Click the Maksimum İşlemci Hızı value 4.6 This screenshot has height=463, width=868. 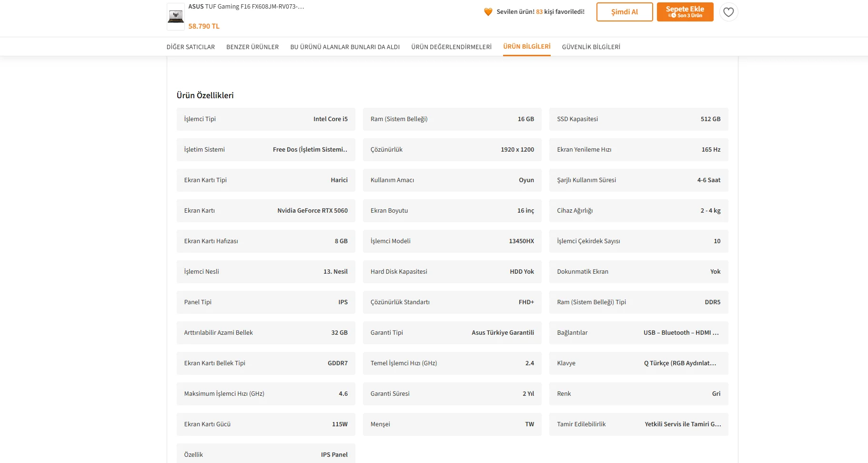[x=343, y=394]
